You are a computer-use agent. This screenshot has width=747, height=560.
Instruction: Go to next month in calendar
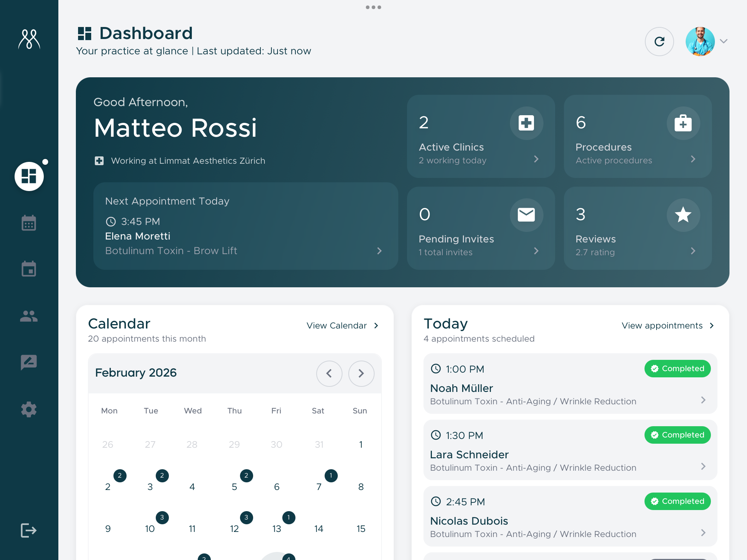tap(361, 373)
